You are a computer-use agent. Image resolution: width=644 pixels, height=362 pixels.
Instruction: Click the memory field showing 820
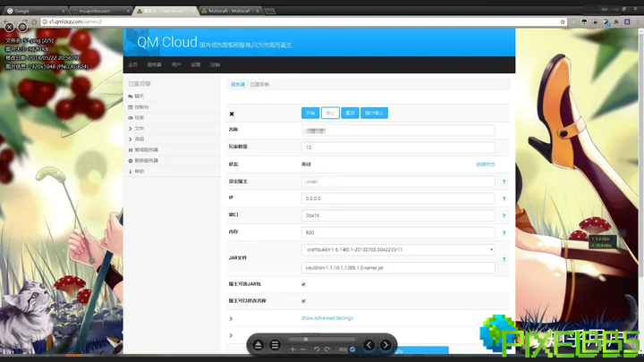(398, 232)
